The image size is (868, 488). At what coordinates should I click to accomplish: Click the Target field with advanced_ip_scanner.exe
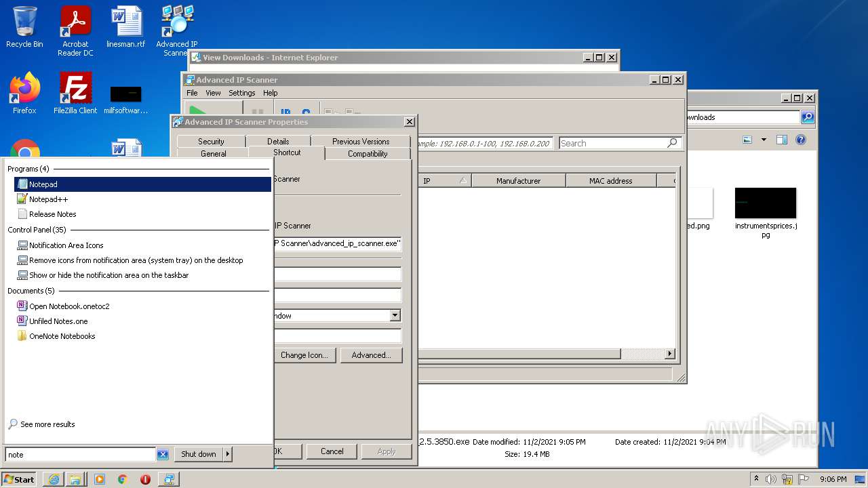click(337, 243)
